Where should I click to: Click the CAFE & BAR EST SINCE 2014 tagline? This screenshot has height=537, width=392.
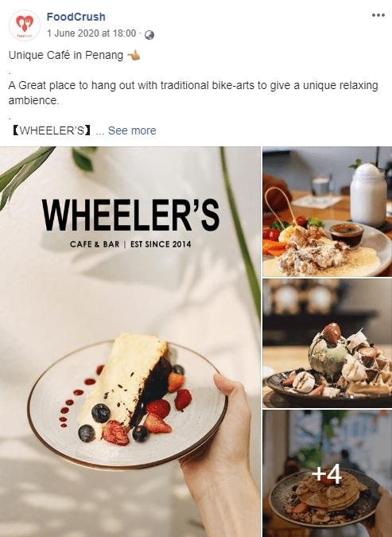[130, 244]
